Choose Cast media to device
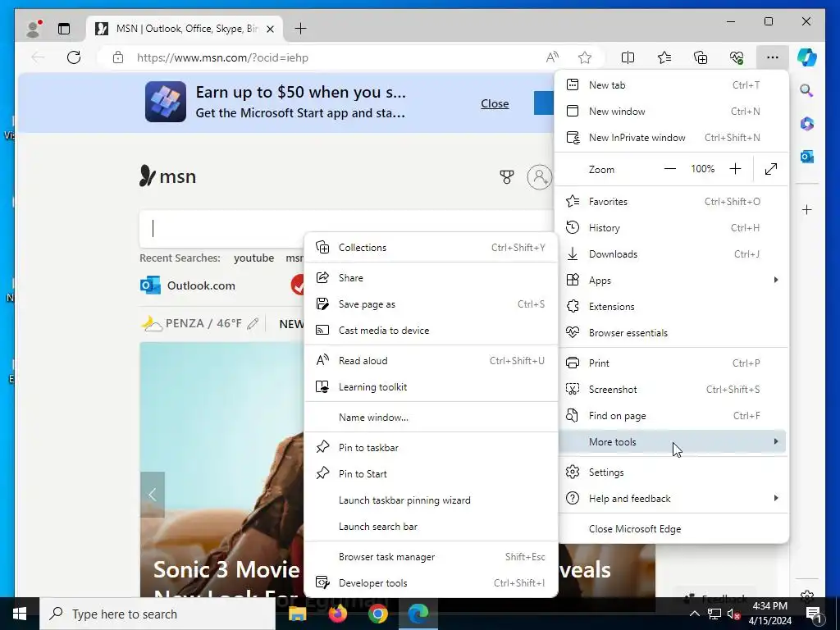Viewport: 840px width, 630px height. tap(431, 331)
